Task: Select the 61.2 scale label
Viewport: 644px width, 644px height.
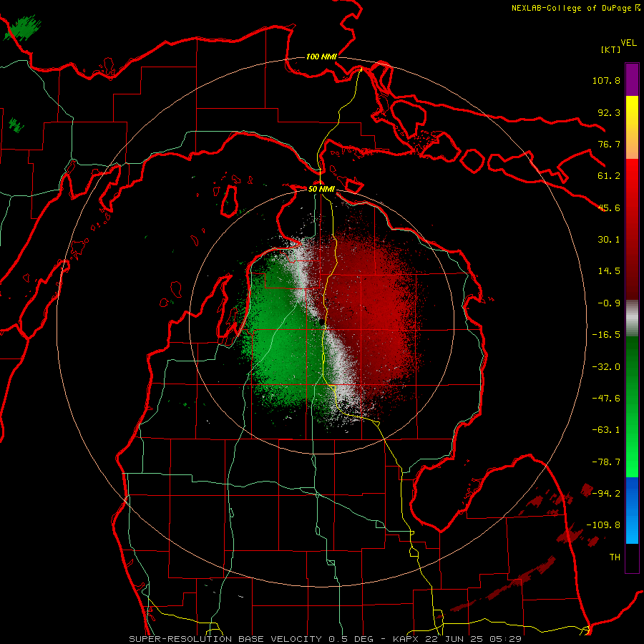Action: (x=609, y=176)
